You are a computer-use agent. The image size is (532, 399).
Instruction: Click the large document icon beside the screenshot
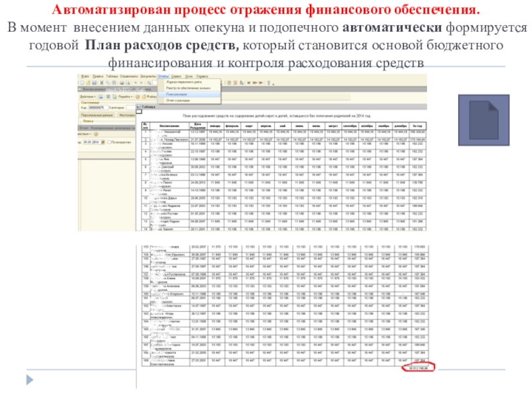coord(484,120)
